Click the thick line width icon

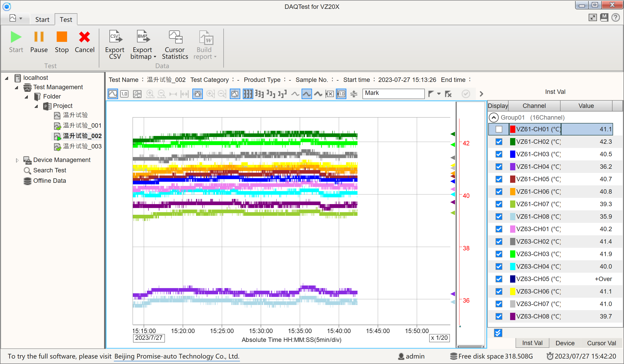click(318, 94)
